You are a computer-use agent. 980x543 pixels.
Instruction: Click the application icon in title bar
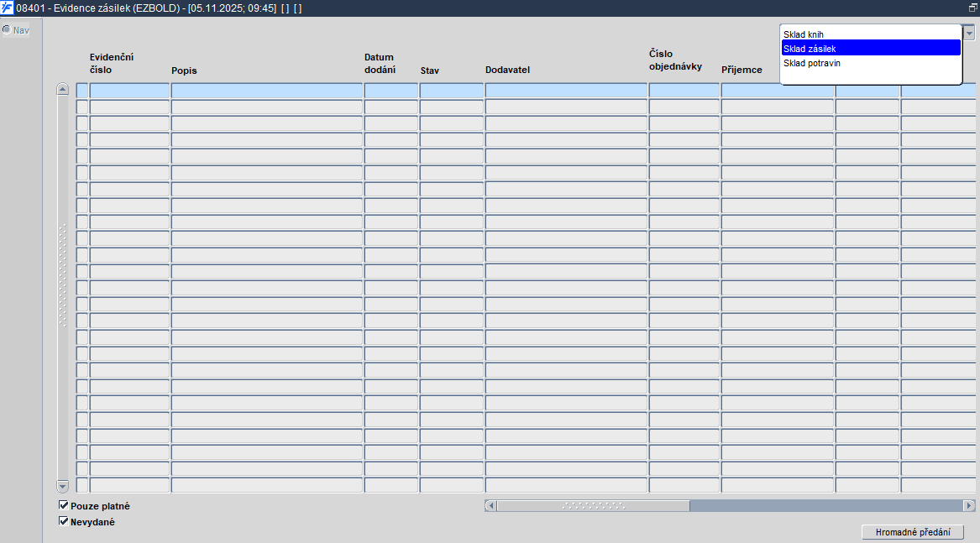7,8
